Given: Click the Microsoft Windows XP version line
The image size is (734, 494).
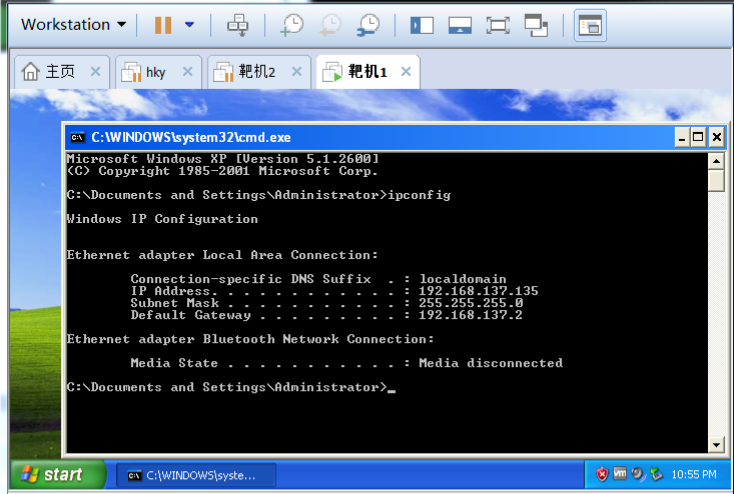Looking at the screenshot, I should click(x=222, y=159).
